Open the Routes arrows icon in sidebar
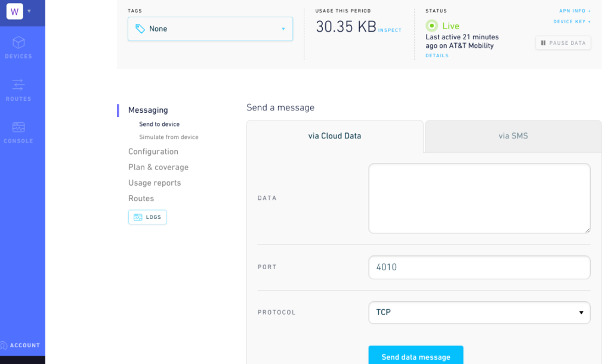 pyautogui.click(x=18, y=85)
